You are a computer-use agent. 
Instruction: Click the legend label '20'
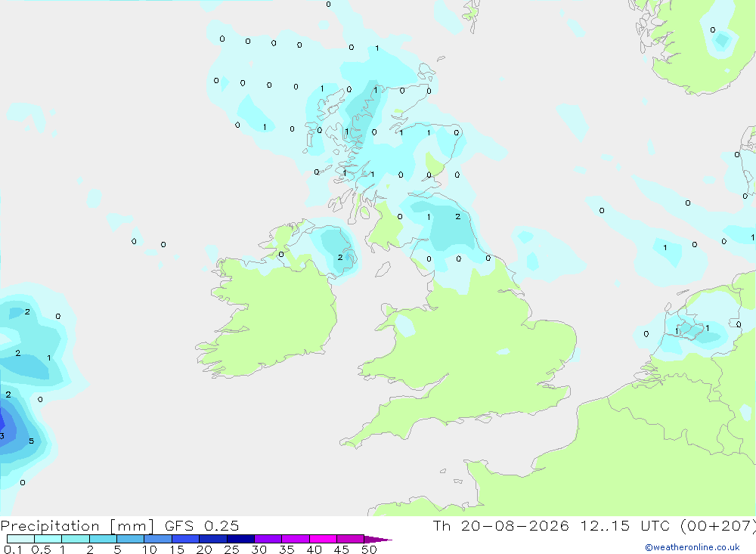(x=204, y=549)
